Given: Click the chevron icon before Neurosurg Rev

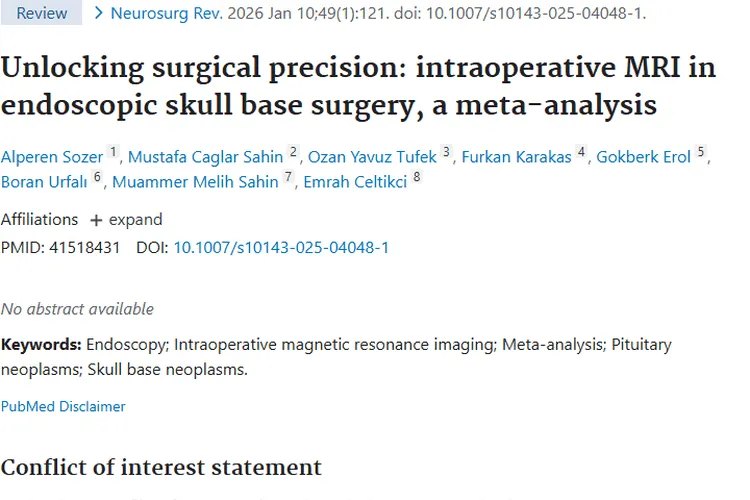Looking at the screenshot, I should pyautogui.click(x=98, y=13).
